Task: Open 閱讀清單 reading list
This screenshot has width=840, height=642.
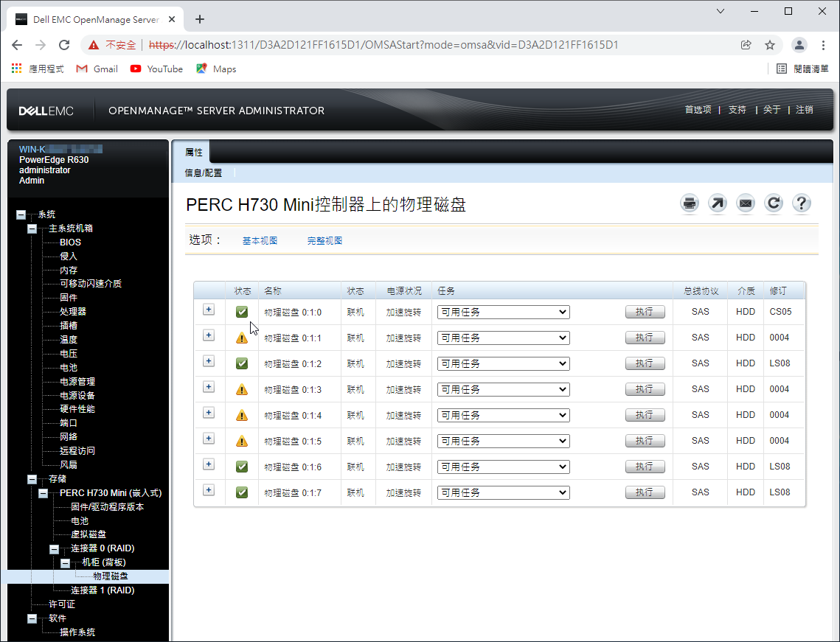Action: pyautogui.click(x=802, y=69)
